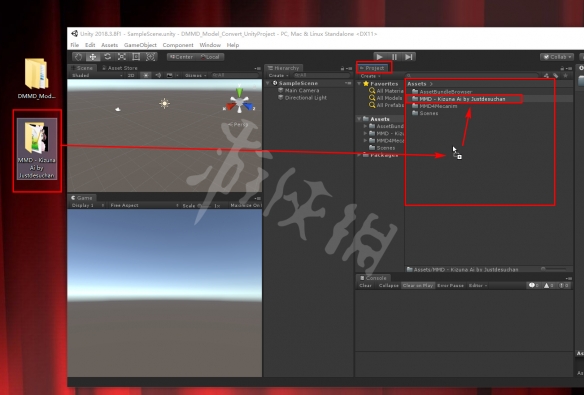The height and width of the screenshot is (395, 584).
Task: Open Editor dropdown in Console toolbar
Action: coord(477,286)
